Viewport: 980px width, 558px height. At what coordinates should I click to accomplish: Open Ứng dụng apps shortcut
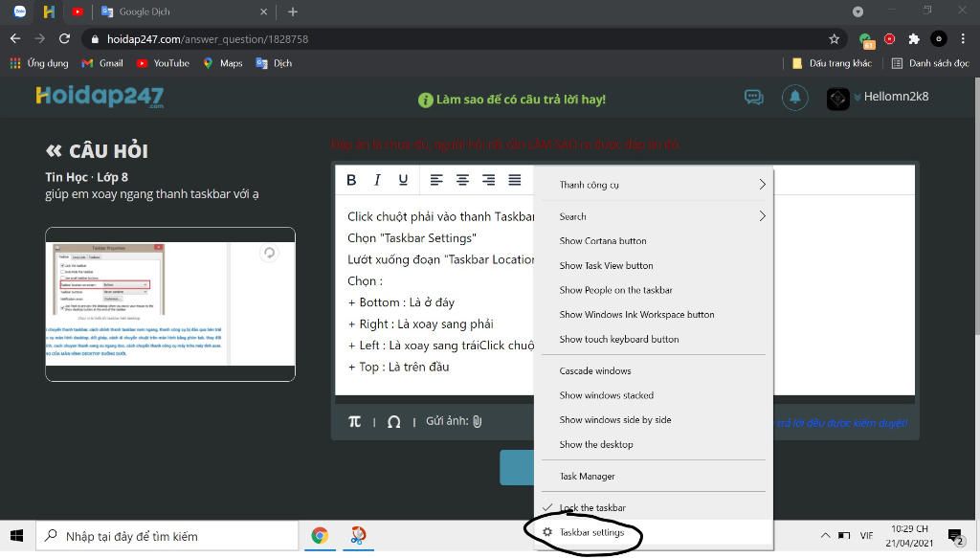38,63
